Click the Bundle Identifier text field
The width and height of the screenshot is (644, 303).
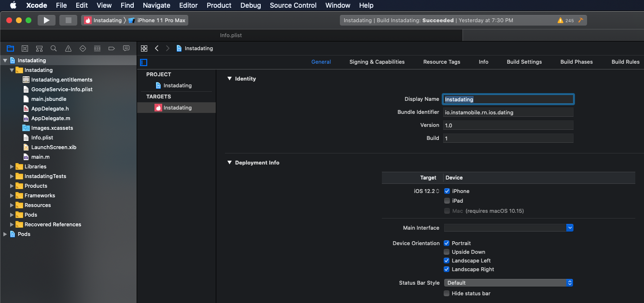(508, 112)
